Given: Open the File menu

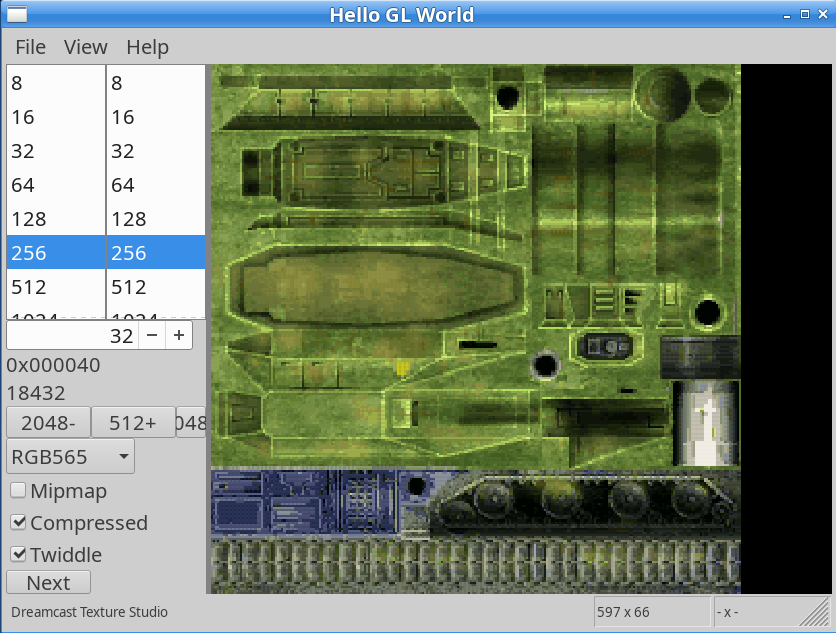Looking at the screenshot, I should 30,47.
